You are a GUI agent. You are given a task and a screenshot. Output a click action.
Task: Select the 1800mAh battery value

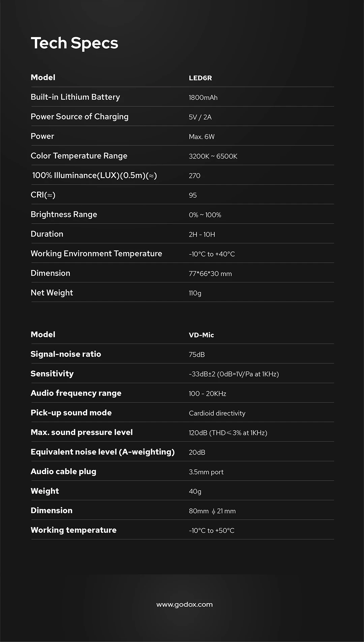203,97
